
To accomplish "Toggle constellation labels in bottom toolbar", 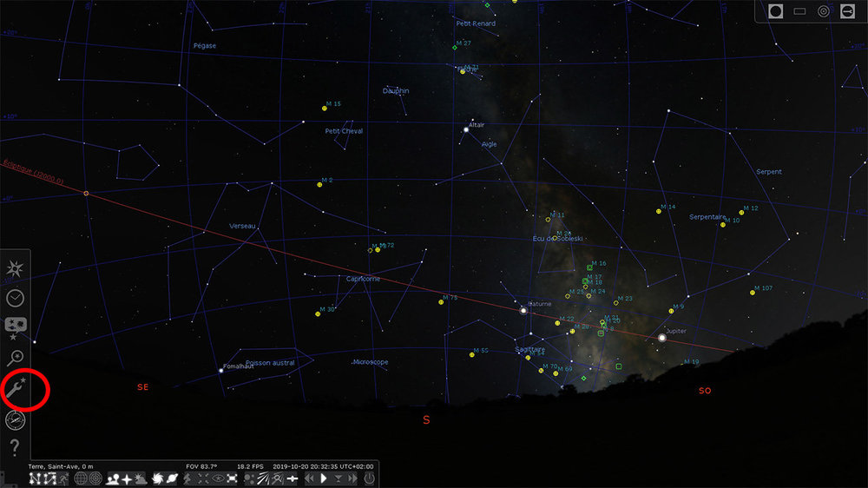I will [49, 478].
